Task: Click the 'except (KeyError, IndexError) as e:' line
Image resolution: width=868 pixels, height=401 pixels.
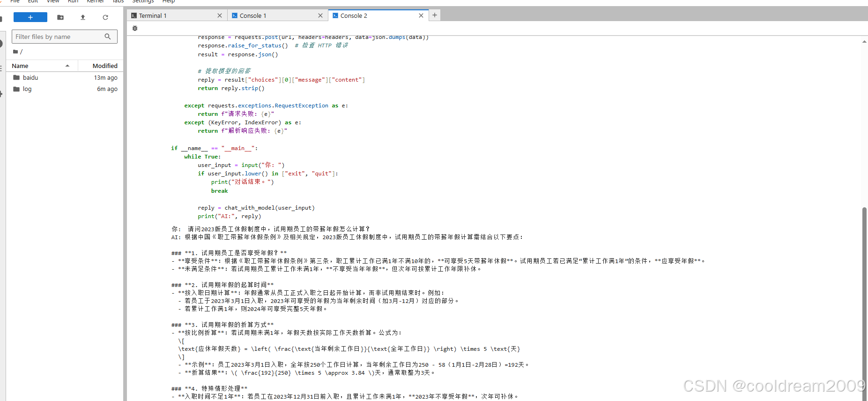Action: pos(243,122)
